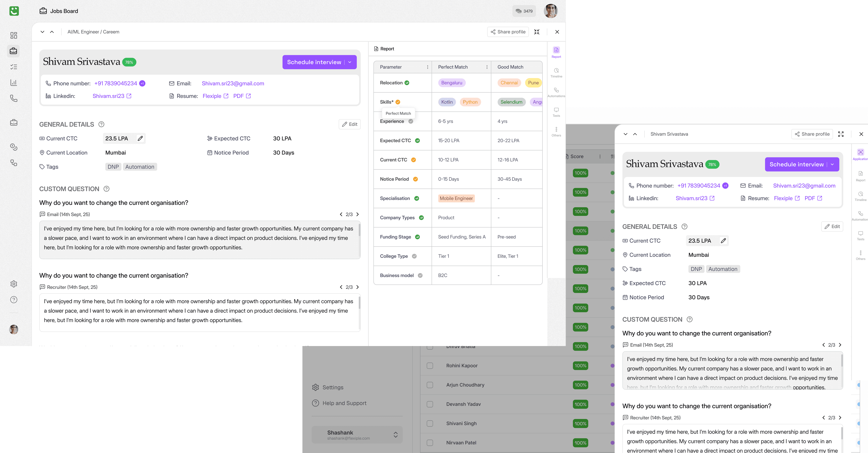
Task: Open the Schedule interview dropdown arrow in left panel
Action: 350,62
